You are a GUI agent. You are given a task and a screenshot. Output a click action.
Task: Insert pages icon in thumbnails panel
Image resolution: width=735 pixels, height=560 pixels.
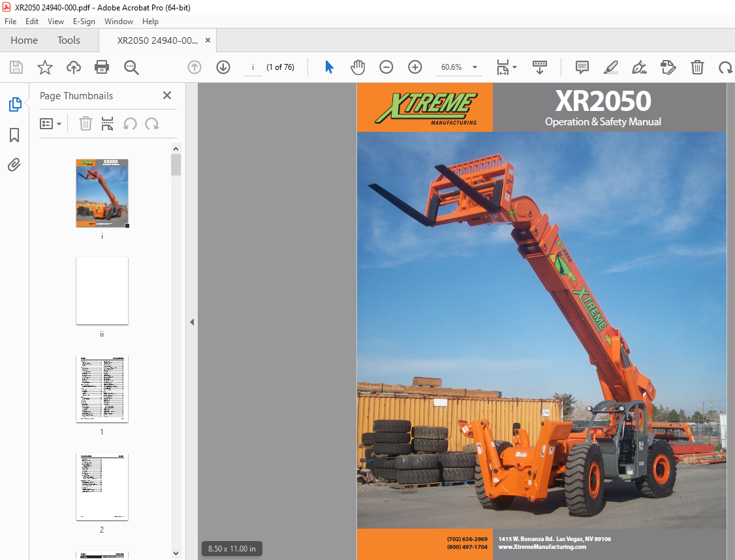(x=107, y=124)
